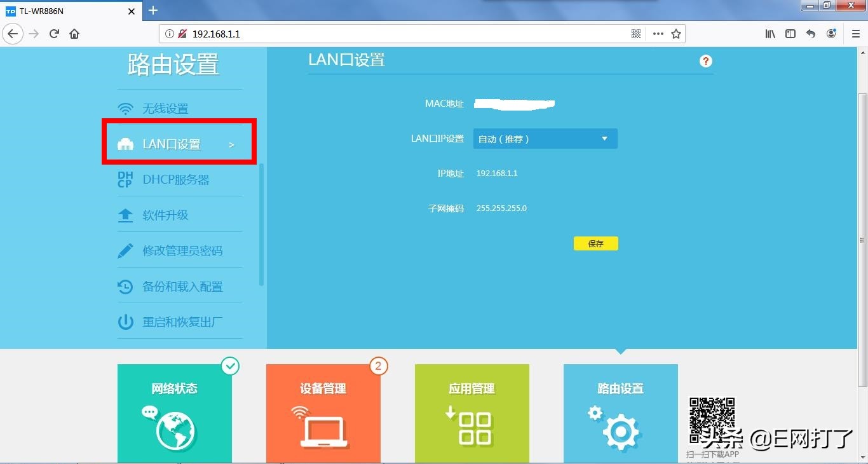868x464 pixels.
Task: Click the IP地址 value 192.168.1.1 in the form
Action: (497, 174)
